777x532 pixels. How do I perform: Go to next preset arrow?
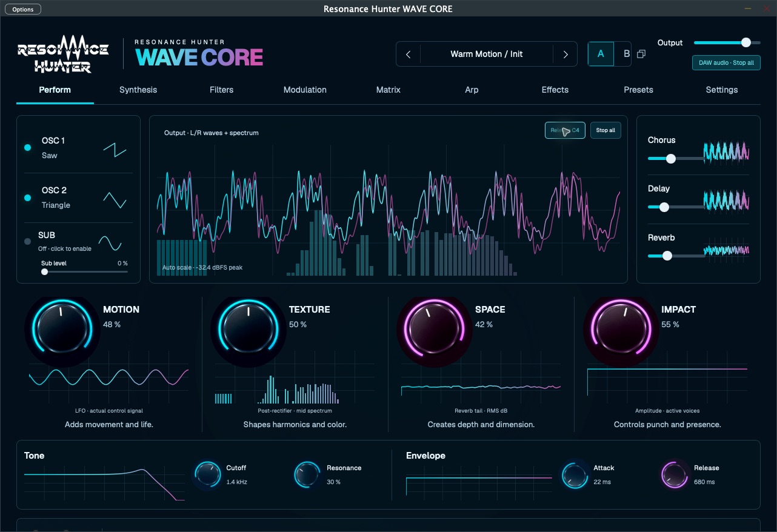pos(565,54)
